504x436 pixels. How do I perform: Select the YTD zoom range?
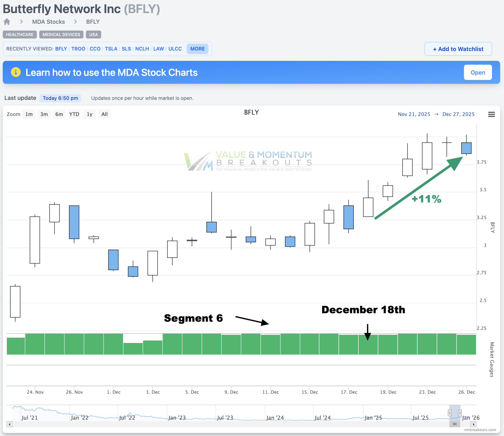[x=74, y=114]
